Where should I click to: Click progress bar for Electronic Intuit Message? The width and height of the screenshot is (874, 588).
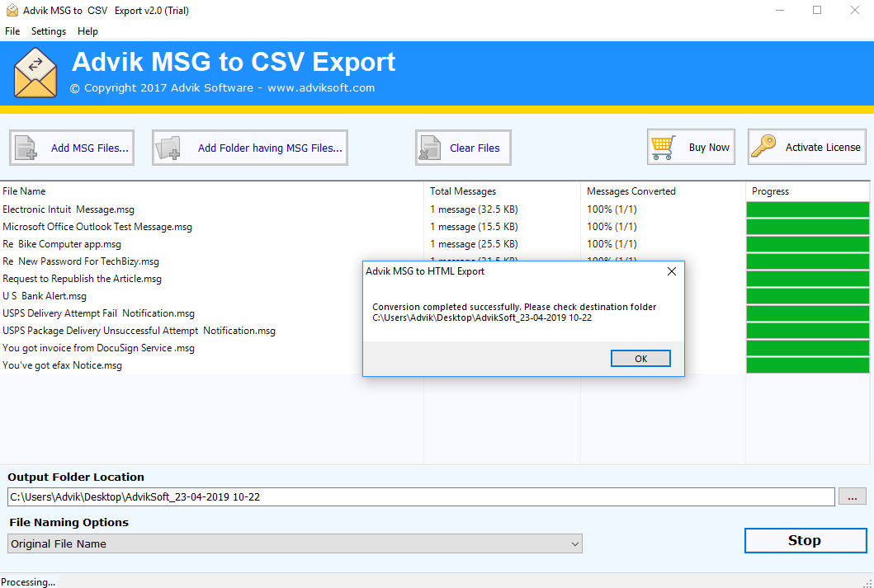[x=808, y=209]
